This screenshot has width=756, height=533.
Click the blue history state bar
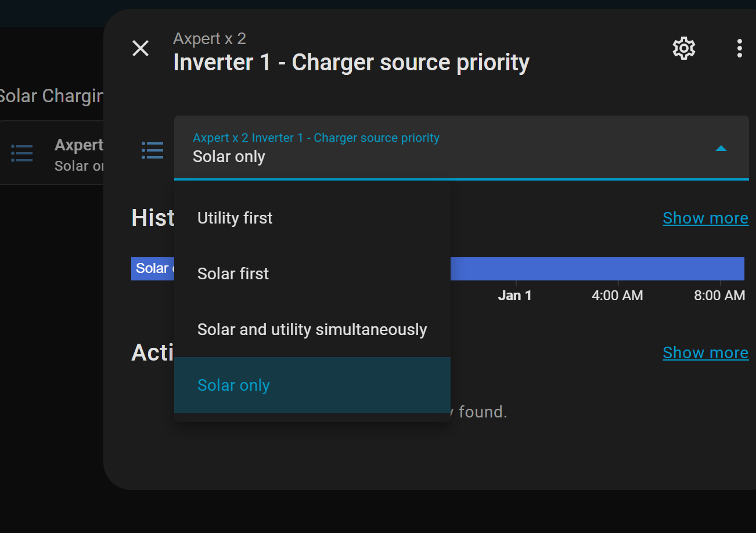[597, 269]
